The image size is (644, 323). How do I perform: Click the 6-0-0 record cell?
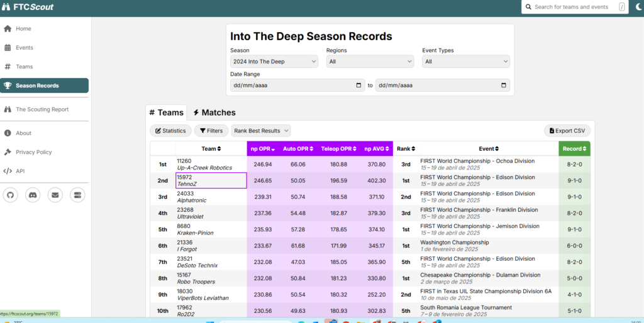pos(574,246)
